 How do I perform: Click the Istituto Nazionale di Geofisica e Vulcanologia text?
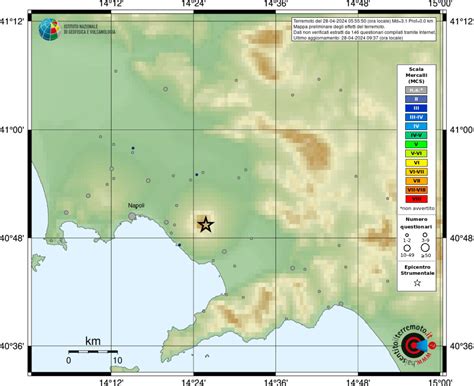click(89, 29)
